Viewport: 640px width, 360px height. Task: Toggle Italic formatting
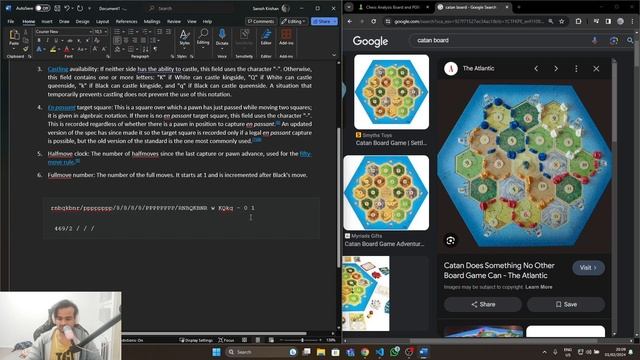(x=47, y=40)
